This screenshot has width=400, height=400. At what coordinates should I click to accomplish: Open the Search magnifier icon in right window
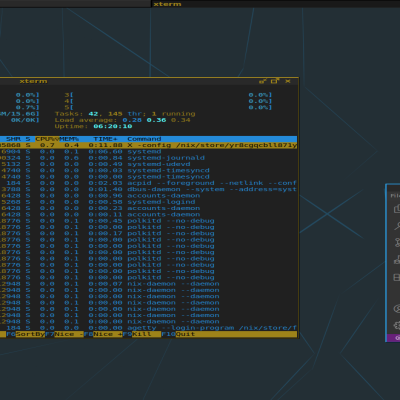[397, 226]
